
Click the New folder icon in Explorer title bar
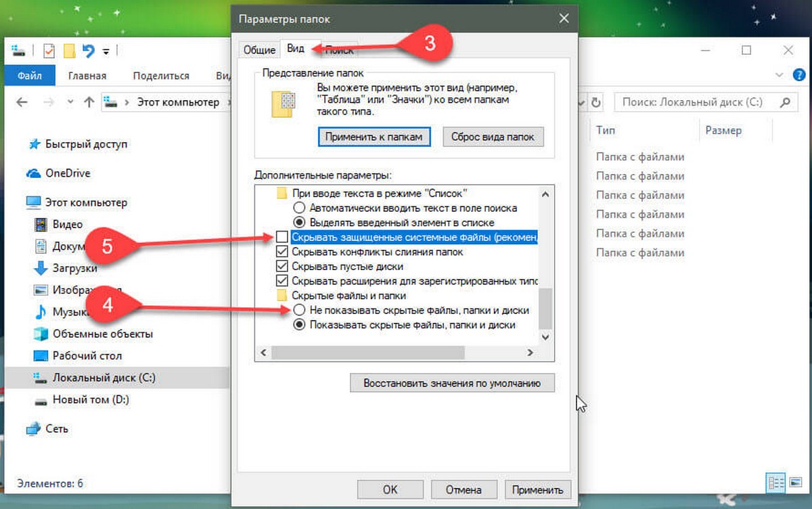click(68, 51)
